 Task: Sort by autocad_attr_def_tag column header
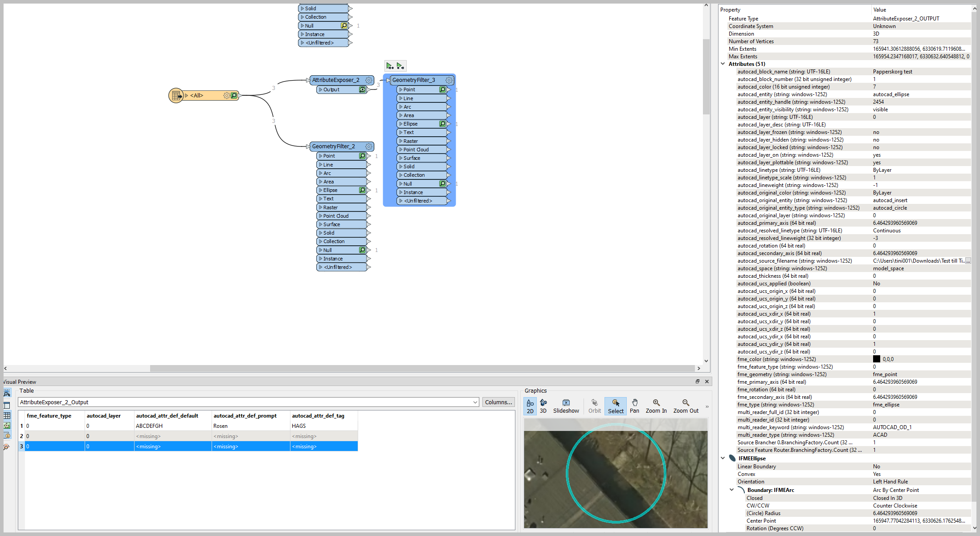click(324, 416)
